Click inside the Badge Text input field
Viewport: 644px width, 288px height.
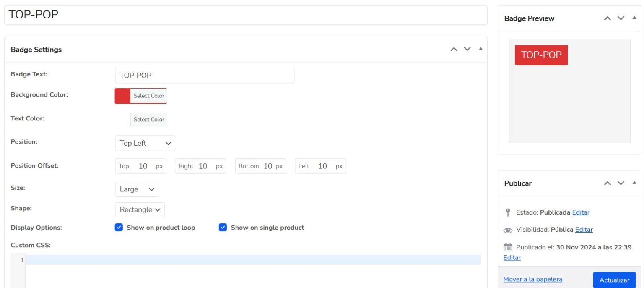(x=205, y=75)
